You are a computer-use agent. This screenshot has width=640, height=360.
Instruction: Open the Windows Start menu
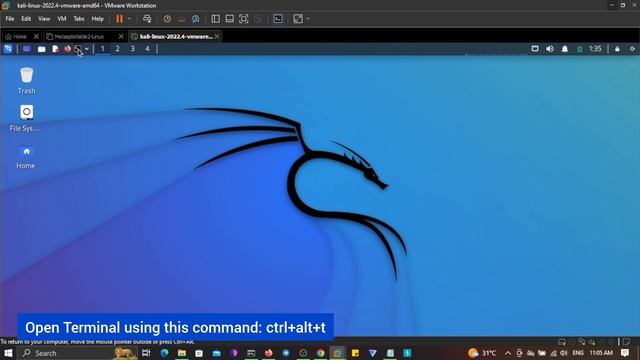pyautogui.click(x=8, y=353)
